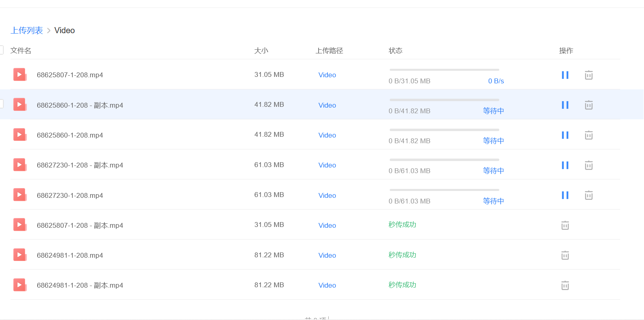Click 0 B/s speed of 68625807-1-208.mp4
This screenshot has height=320, width=644.
(496, 81)
